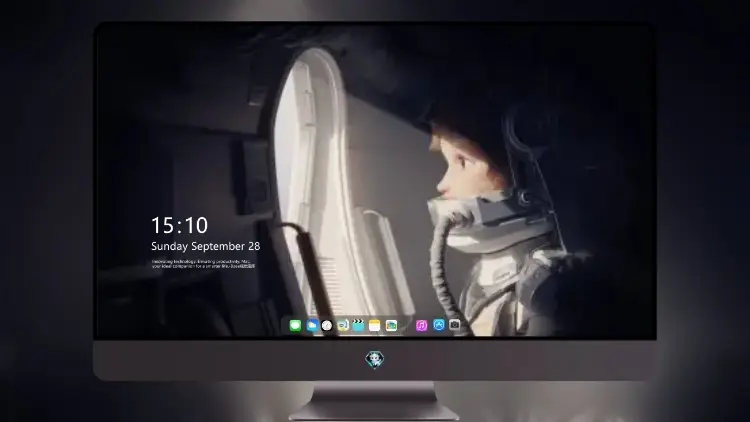Viewport: 750px width, 422px height.
Task: Open the yellow Notes app in the dock
Action: (375, 325)
